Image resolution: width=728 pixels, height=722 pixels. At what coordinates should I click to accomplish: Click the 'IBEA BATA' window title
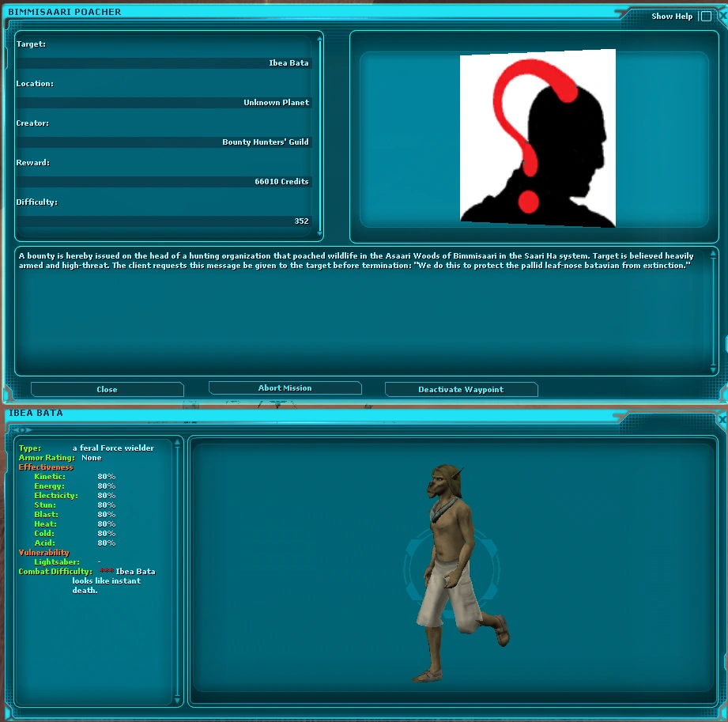tap(36, 413)
